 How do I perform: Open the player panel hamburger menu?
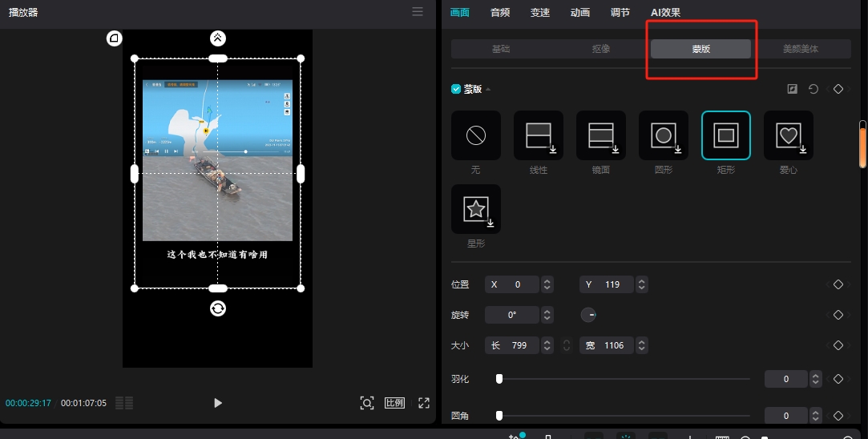click(x=418, y=12)
